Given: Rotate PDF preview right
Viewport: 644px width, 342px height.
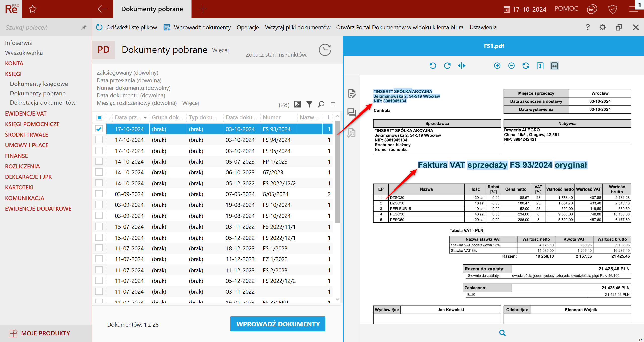Looking at the screenshot, I should (x=447, y=66).
